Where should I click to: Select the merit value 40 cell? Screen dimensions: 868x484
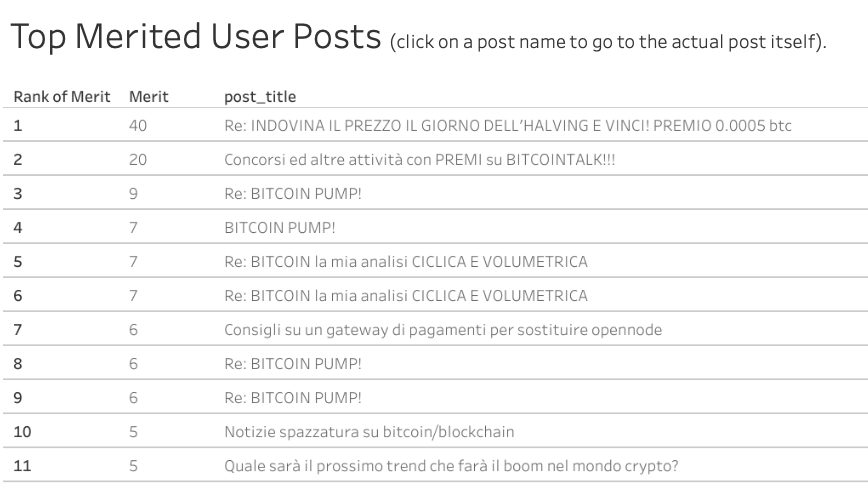(138, 126)
